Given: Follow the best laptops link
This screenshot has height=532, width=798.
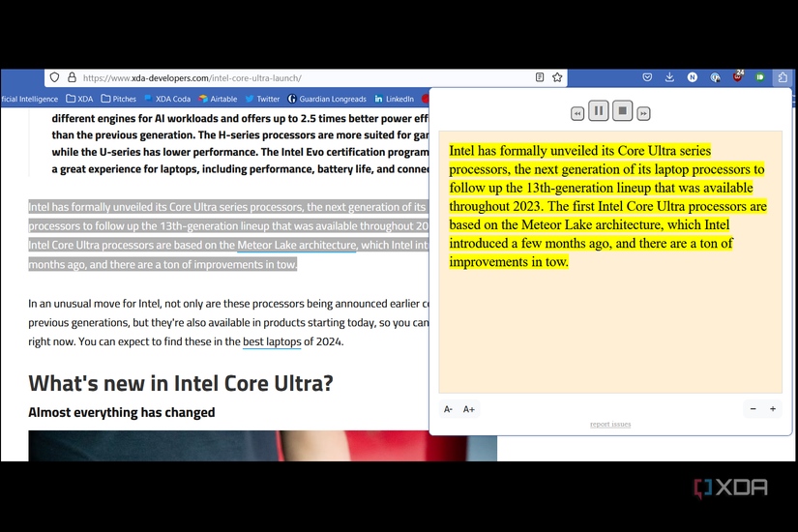Looking at the screenshot, I should click(x=272, y=341).
